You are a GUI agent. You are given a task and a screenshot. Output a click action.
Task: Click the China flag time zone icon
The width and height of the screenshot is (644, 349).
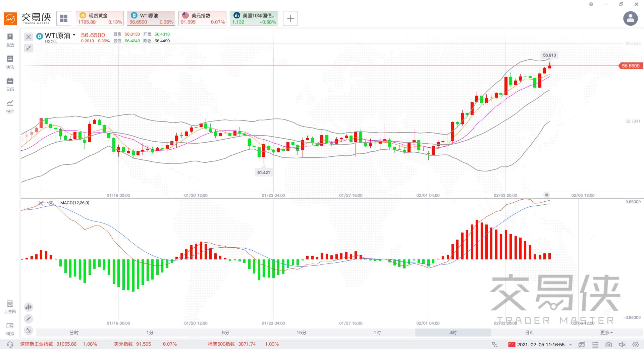point(512,345)
